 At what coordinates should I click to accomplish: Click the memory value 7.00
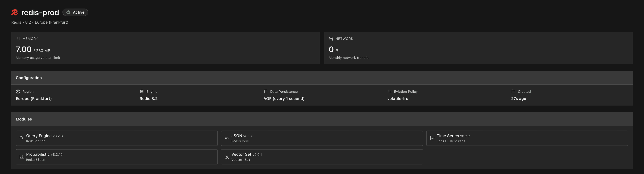tap(24, 49)
